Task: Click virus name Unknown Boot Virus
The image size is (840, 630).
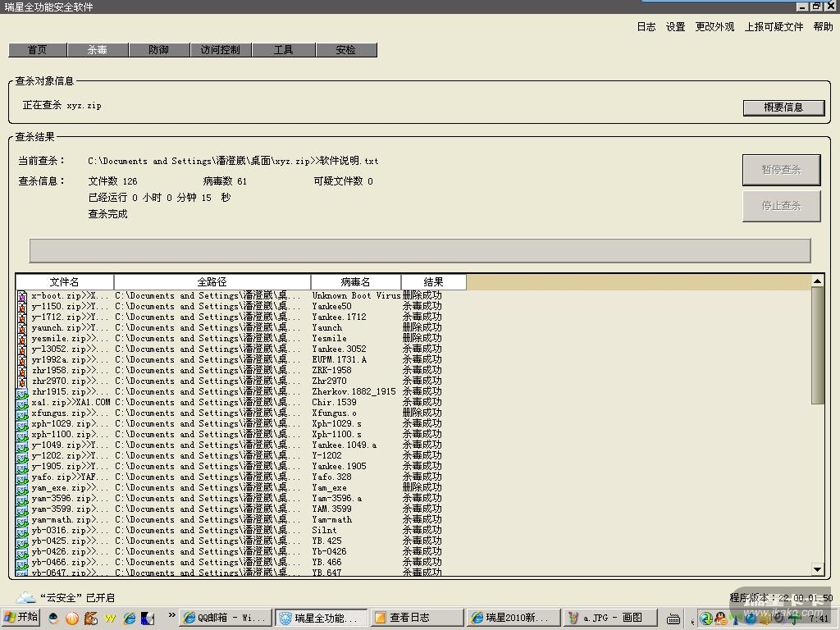Action: (x=356, y=295)
